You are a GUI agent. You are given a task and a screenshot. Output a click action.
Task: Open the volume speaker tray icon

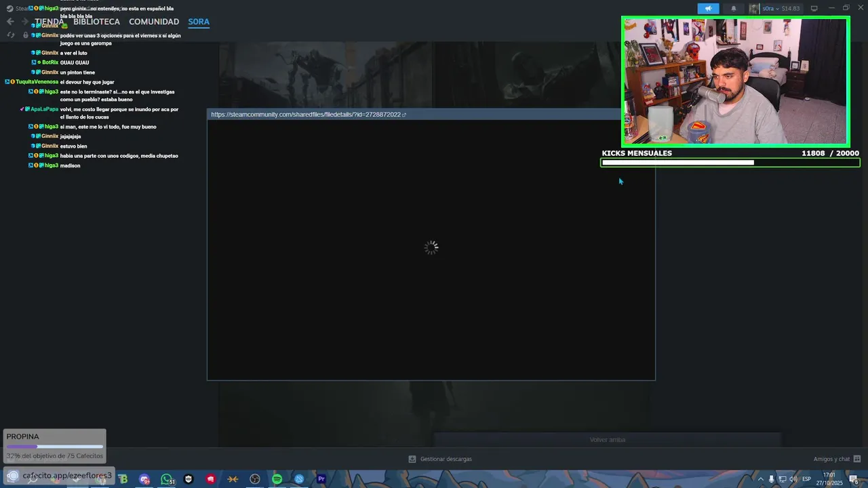coord(793,479)
